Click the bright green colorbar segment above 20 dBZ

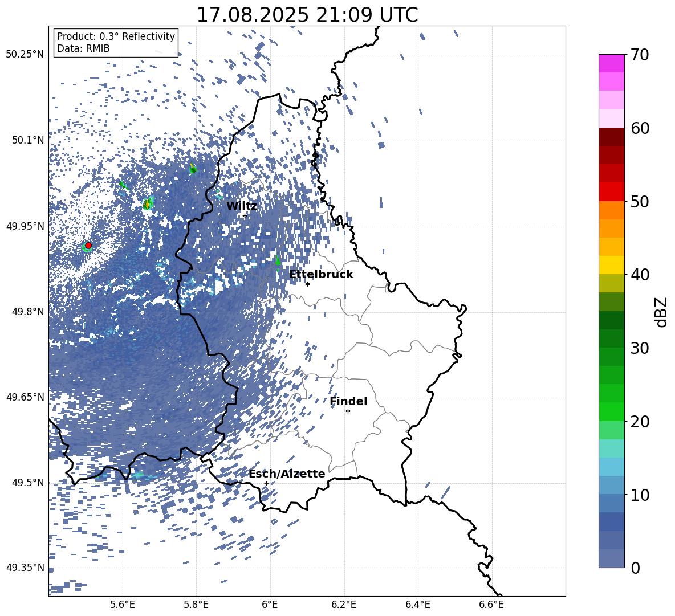coord(612,411)
